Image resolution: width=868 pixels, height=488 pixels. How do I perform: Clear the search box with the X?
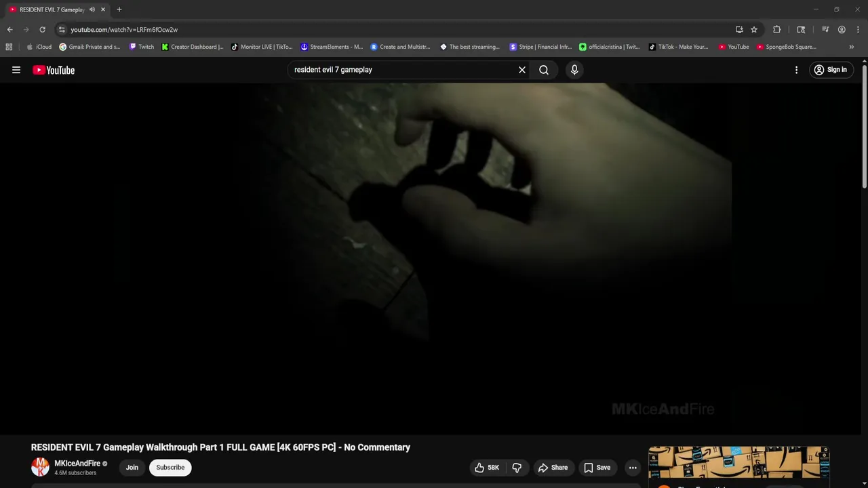[x=522, y=70]
